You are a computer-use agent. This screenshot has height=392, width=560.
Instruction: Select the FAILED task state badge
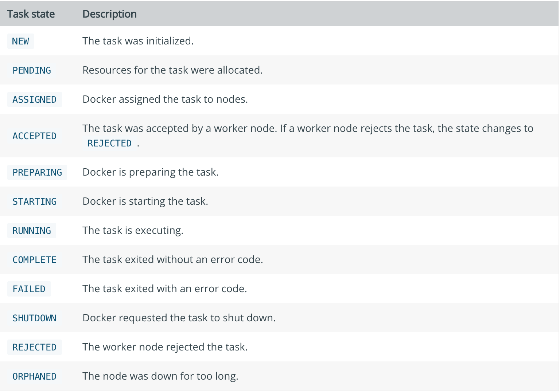[x=29, y=289]
